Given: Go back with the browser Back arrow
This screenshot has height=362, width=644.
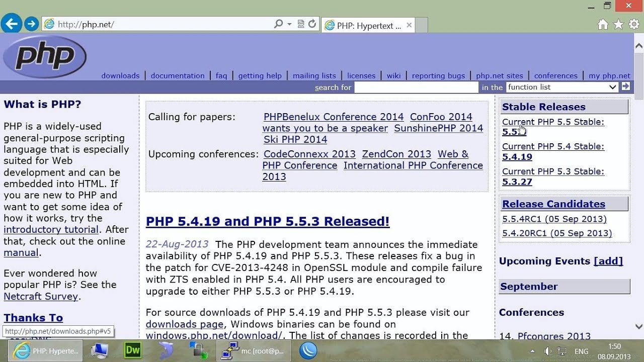Looking at the screenshot, I should pos(11,24).
